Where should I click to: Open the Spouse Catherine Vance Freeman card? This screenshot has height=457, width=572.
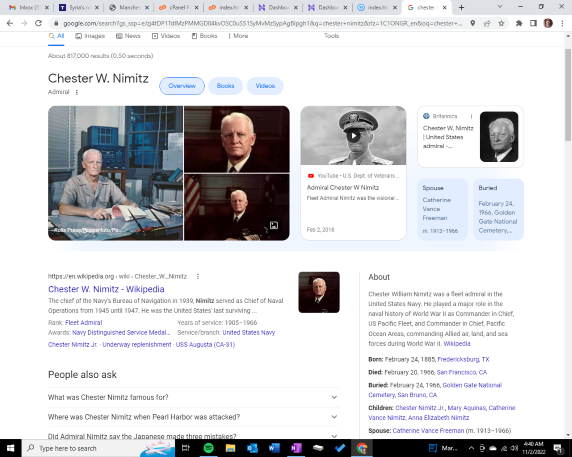[x=442, y=209]
